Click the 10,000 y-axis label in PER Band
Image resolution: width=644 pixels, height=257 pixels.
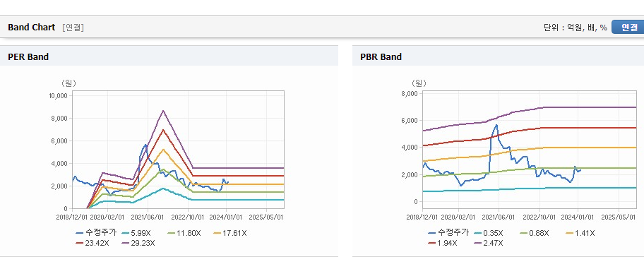[x=58, y=95]
